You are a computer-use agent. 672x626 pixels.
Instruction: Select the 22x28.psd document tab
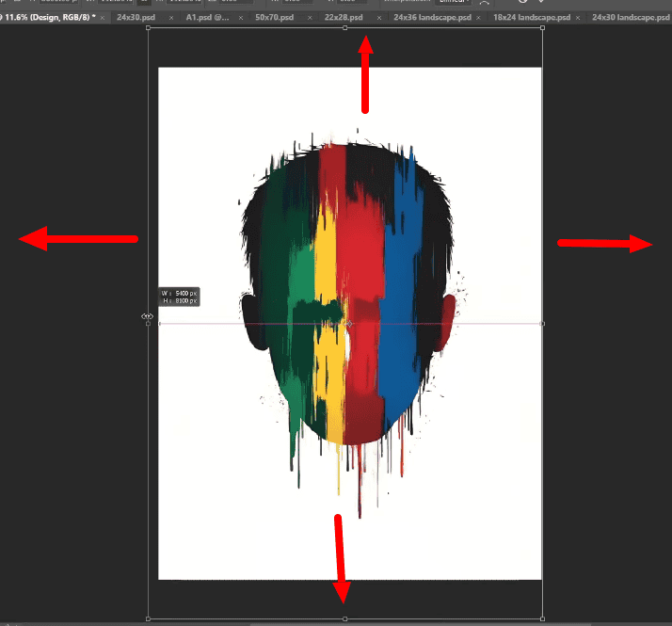343,18
